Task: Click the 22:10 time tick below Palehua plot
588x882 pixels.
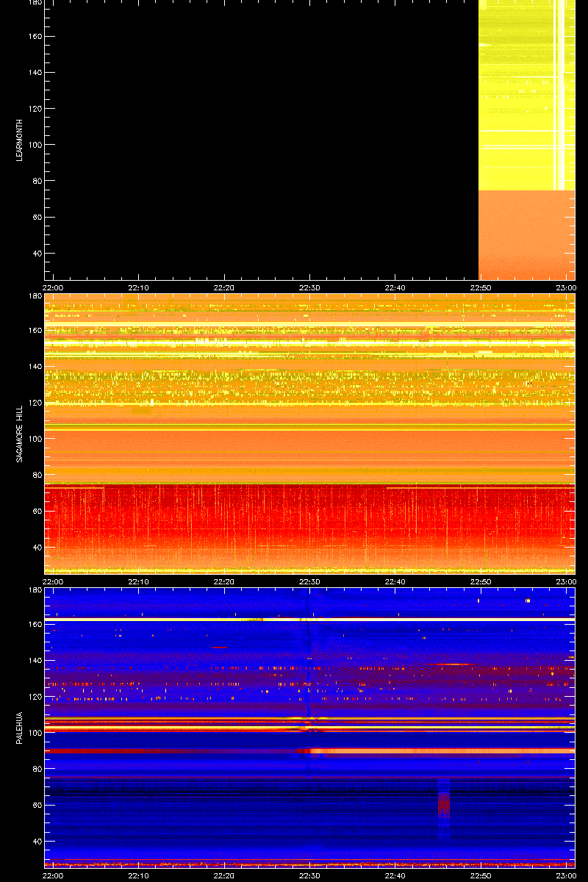Action: (139, 875)
